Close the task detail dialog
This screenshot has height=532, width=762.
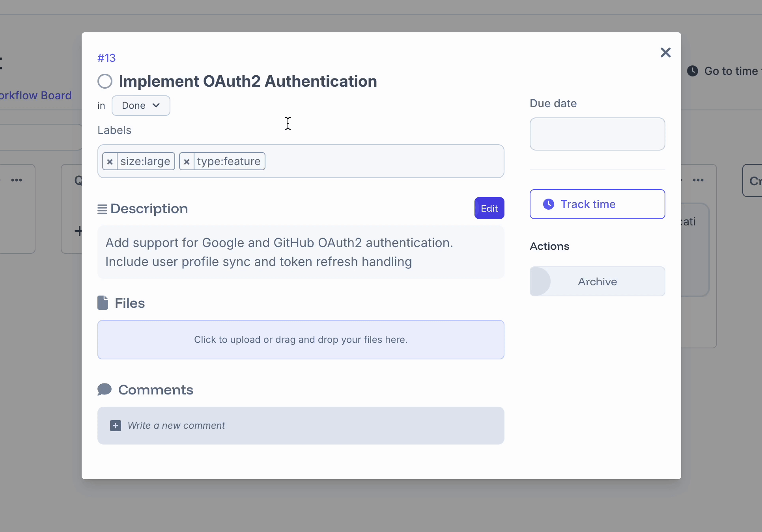point(665,52)
